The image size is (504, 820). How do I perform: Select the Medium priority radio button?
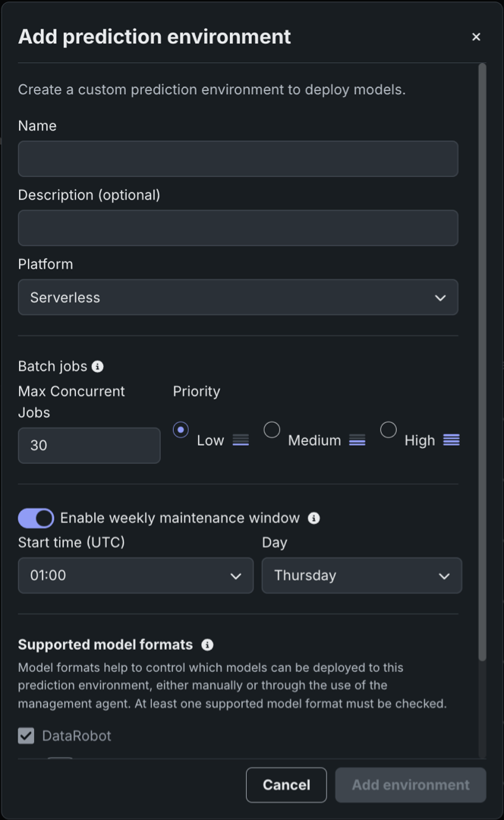(x=272, y=430)
